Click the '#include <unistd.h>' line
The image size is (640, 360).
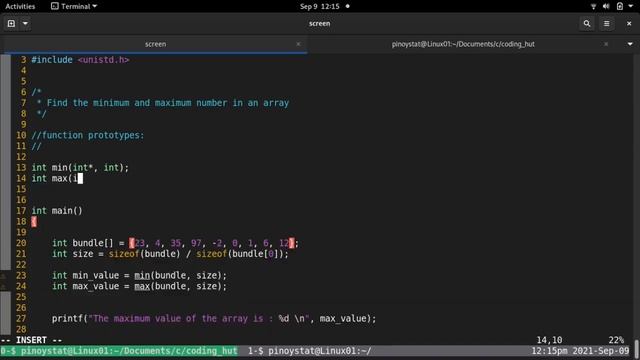pos(80,60)
